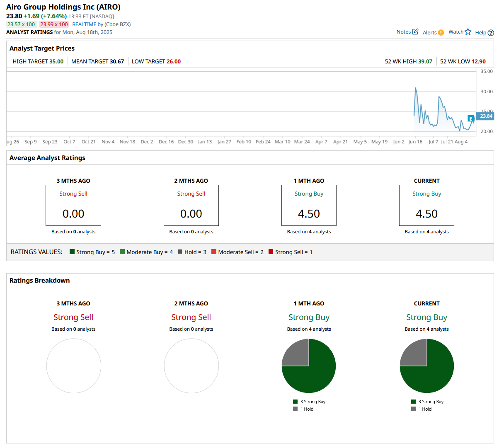The height and width of the screenshot is (448, 499).
Task: Click the 3 MTHS AGO rating box showing 0.00
Action: (x=73, y=205)
